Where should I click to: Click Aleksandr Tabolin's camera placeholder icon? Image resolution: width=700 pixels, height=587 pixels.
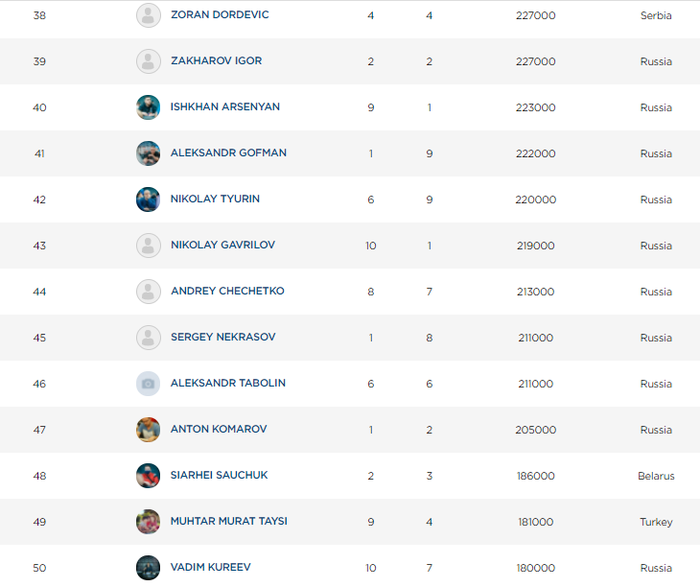148,383
